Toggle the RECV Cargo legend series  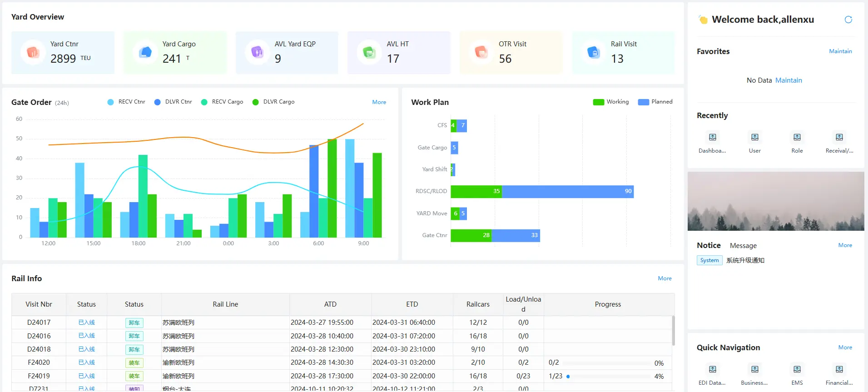(222, 102)
